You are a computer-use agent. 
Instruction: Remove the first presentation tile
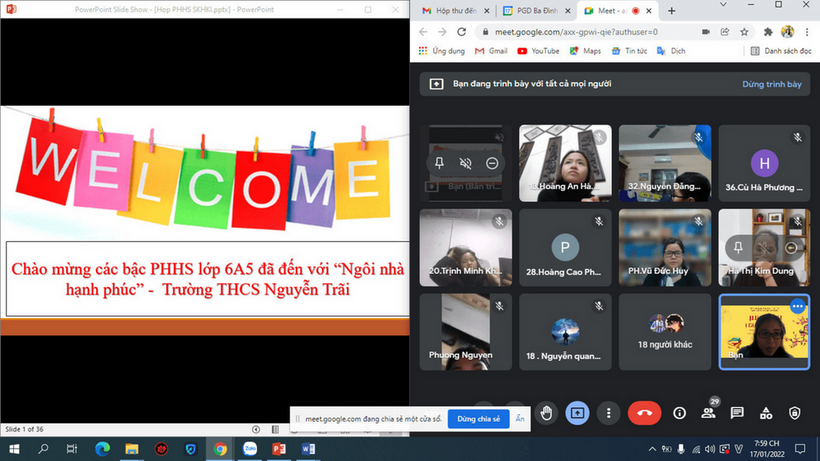[x=492, y=163]
